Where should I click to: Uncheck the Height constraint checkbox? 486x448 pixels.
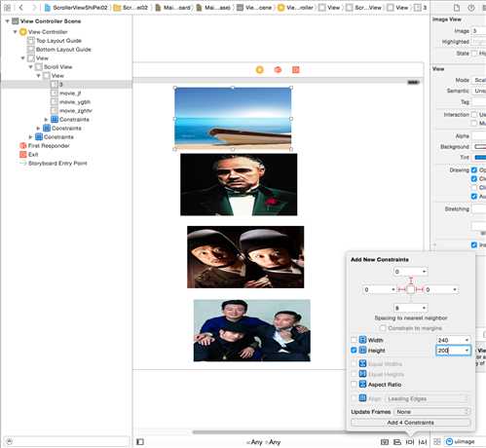point(354,351)
